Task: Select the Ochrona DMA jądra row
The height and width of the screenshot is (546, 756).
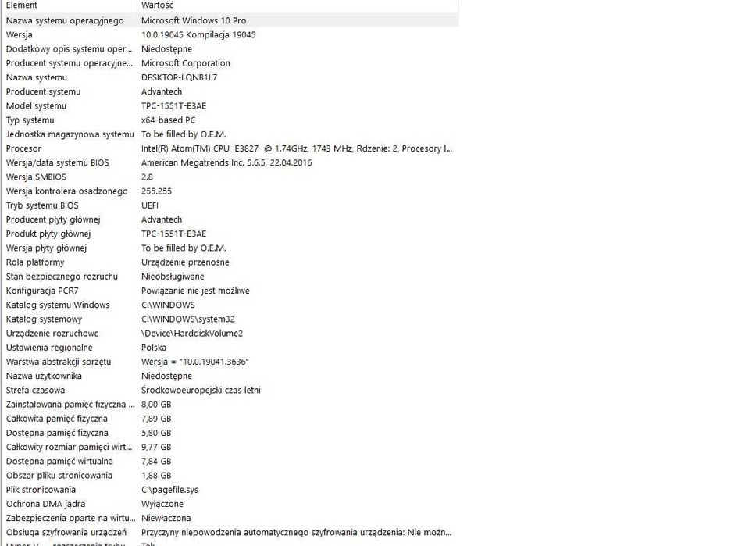Action: [x=45, y=504]
